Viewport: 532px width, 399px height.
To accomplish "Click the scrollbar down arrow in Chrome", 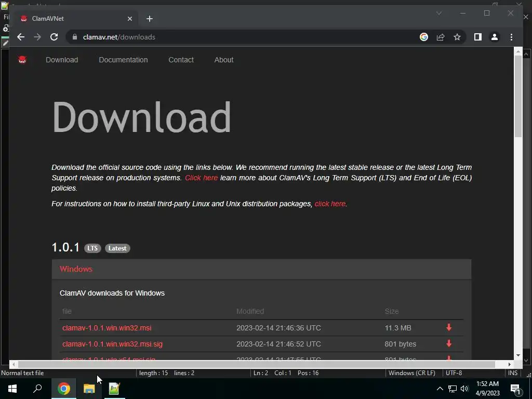I will coord(518,355).
